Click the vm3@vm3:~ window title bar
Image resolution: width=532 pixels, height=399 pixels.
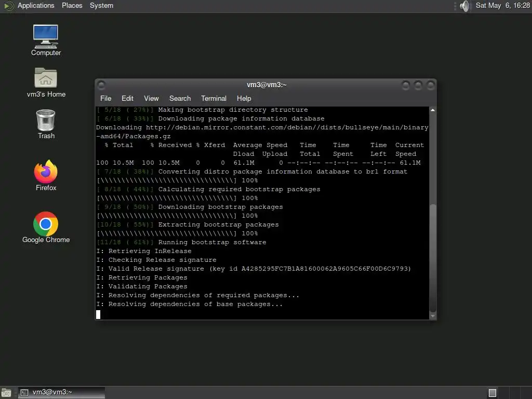tap(267, 85)
